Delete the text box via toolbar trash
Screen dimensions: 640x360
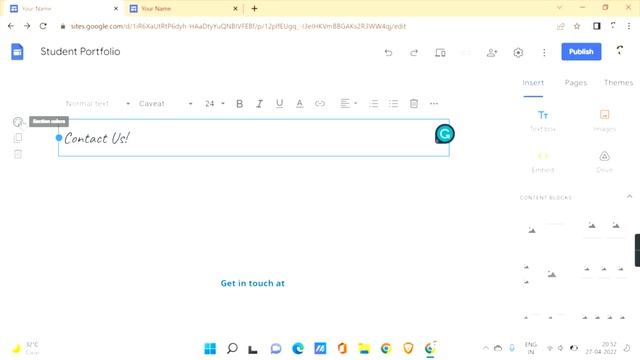414,104
